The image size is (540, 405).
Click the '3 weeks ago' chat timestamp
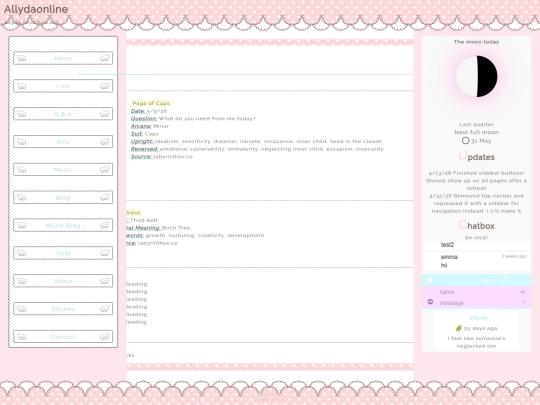(514, 256)
